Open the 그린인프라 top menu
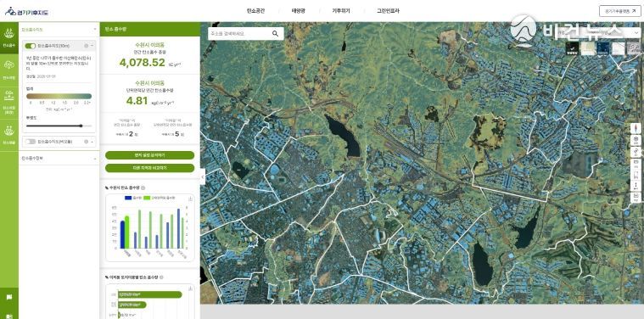 (x=388, y=11)
